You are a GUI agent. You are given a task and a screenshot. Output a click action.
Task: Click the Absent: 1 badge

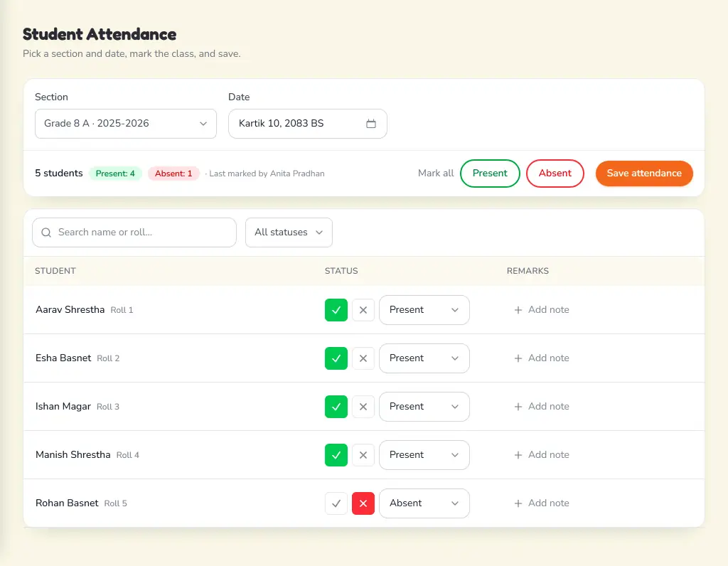coord(173,173)
